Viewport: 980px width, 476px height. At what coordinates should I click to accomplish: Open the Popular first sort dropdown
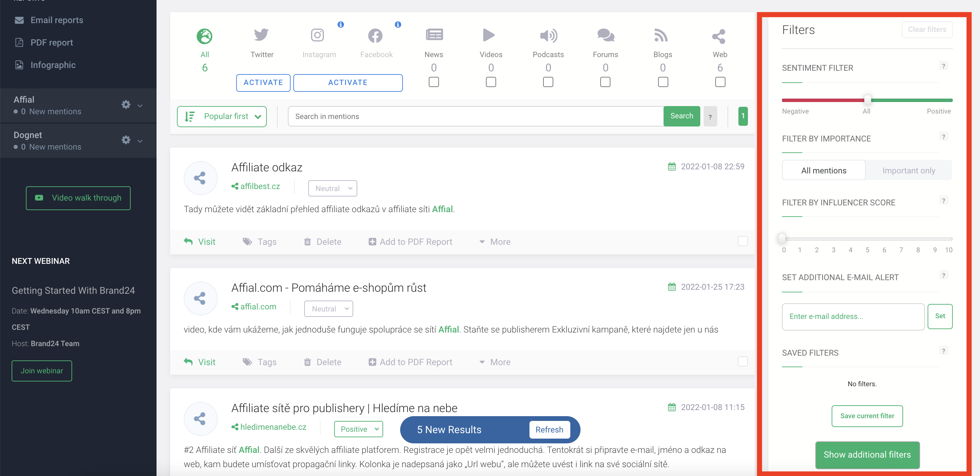point(222,116)
